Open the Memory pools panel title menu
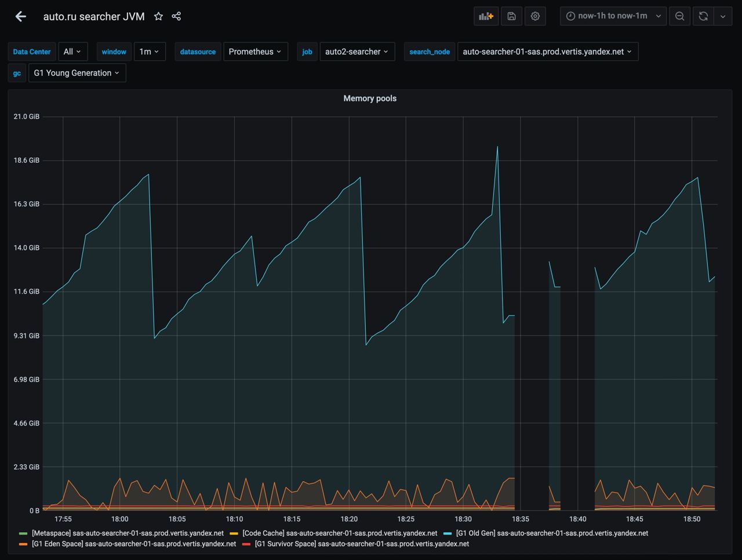This screenshot has height=560, width=742. click(x=370, y=99)
